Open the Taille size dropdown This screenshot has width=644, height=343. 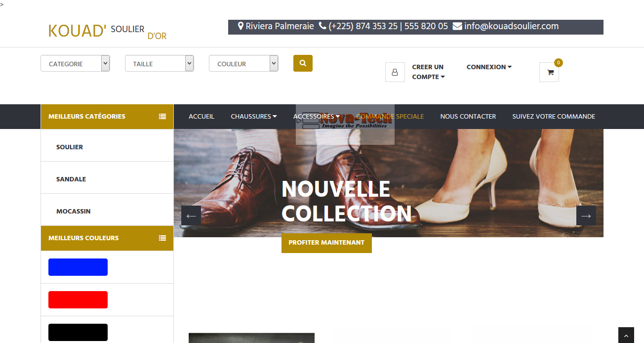[x=159, y=64]
